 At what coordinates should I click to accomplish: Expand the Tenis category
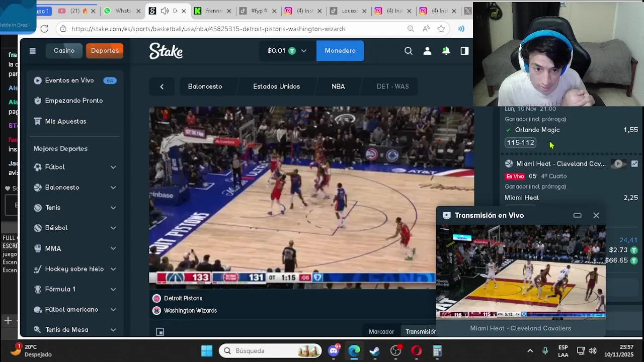[113, 208]
